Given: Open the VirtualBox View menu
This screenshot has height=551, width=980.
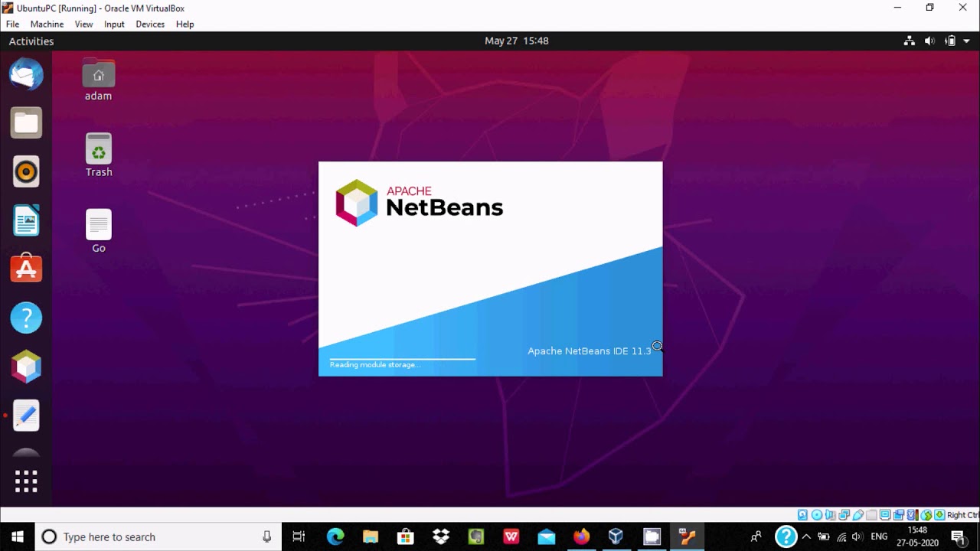Looking at the screenshot, I should (83, 24).
